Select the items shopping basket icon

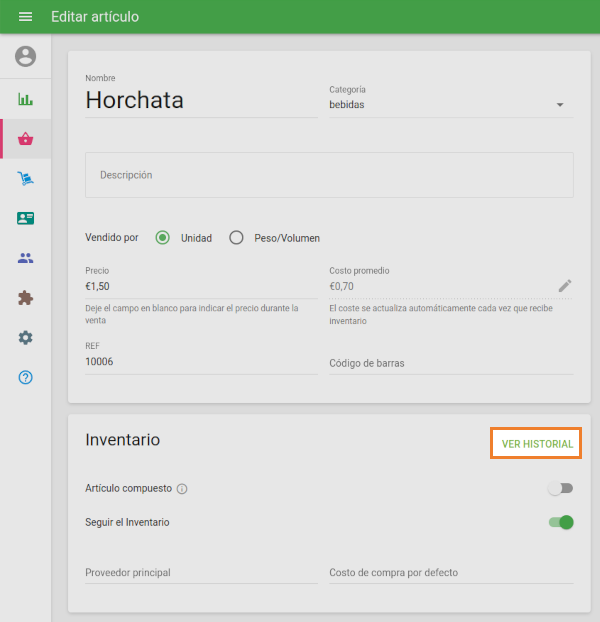[x=26, y=139]
